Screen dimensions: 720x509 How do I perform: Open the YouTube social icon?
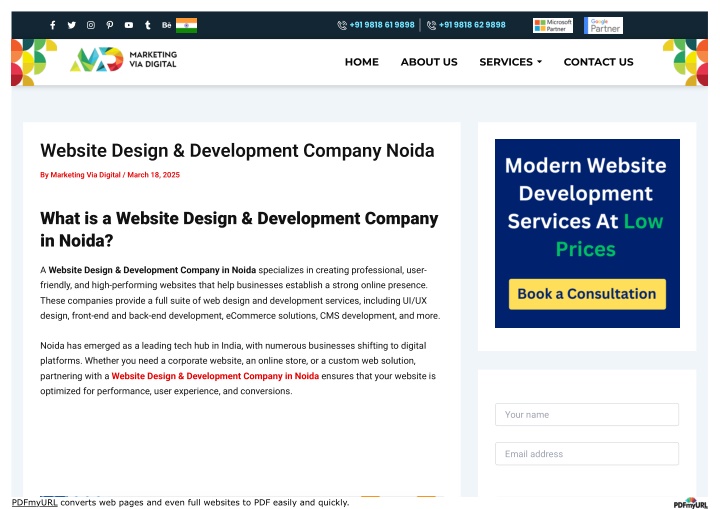[x=129, y=25]
